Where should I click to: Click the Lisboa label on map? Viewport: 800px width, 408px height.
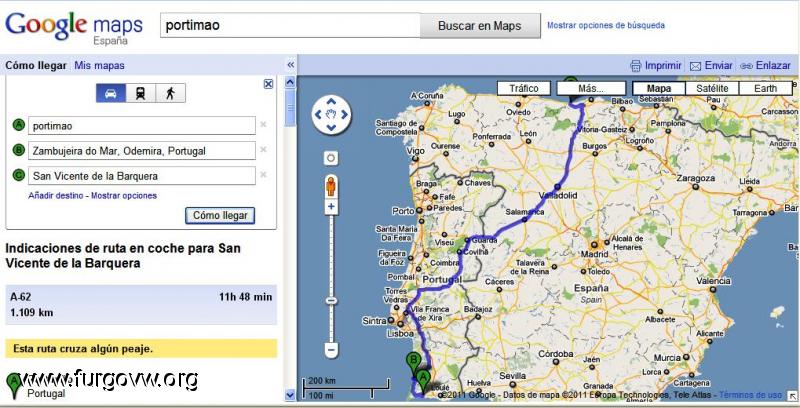point(401,334)
